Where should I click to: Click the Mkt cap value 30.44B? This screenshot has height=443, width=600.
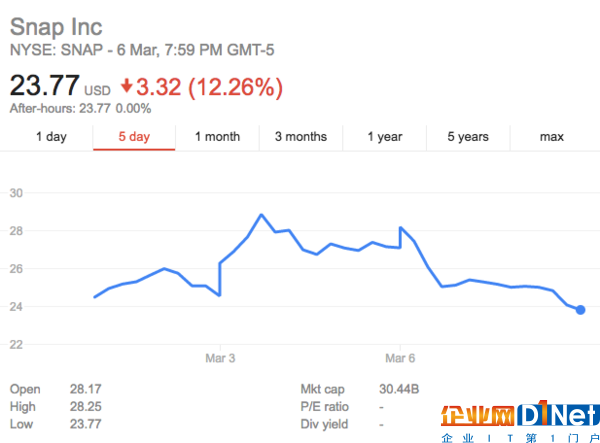[399, 389]
